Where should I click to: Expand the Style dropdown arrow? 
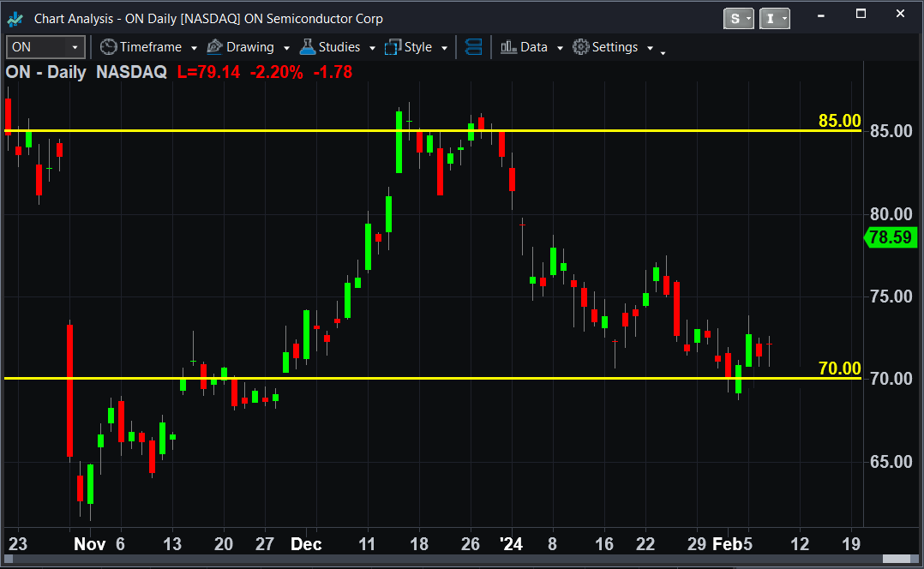(x=444, y=48)
